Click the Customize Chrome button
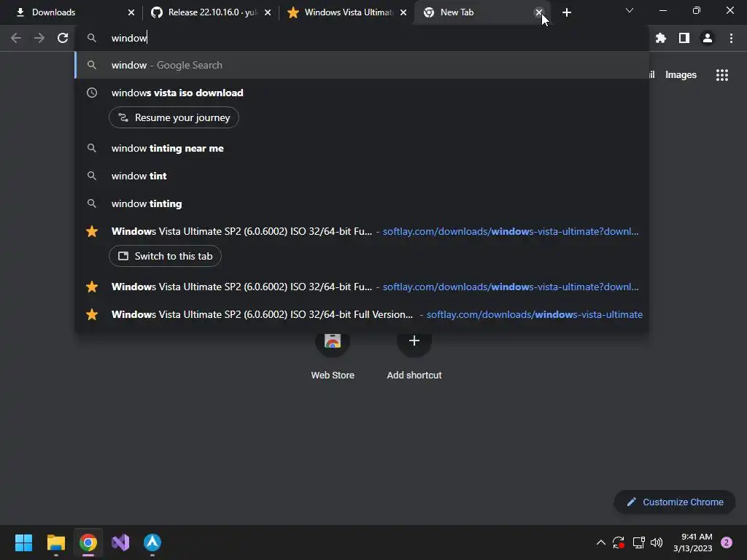747x560 pixels. pos(675,502)
